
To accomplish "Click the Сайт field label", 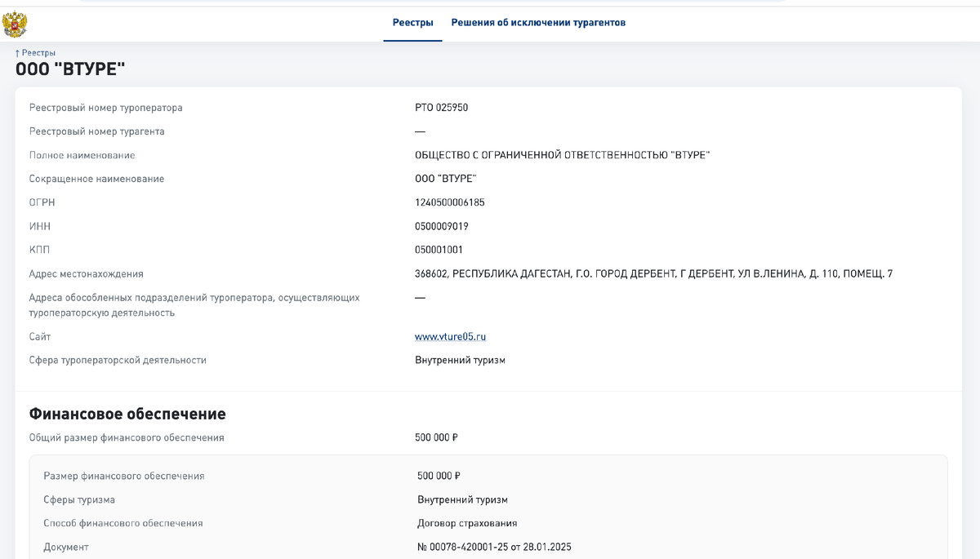I will pos(40,336).
